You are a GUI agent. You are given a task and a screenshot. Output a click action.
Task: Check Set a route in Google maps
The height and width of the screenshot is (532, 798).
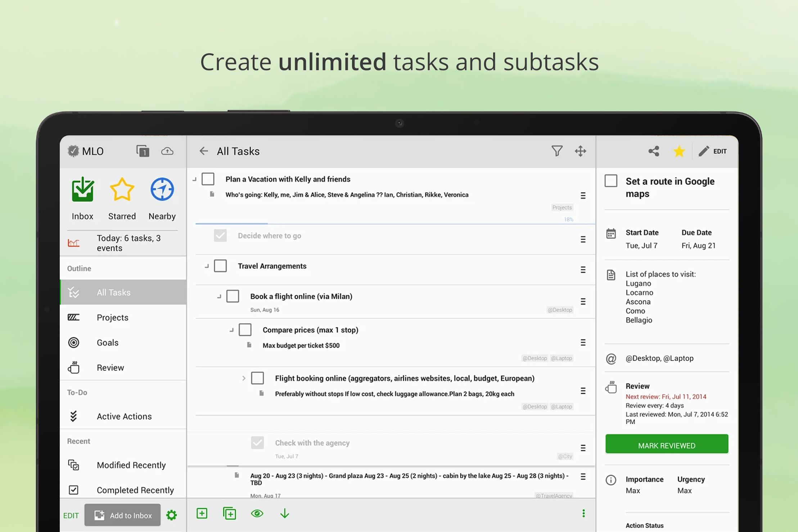(x=611, y=181)
